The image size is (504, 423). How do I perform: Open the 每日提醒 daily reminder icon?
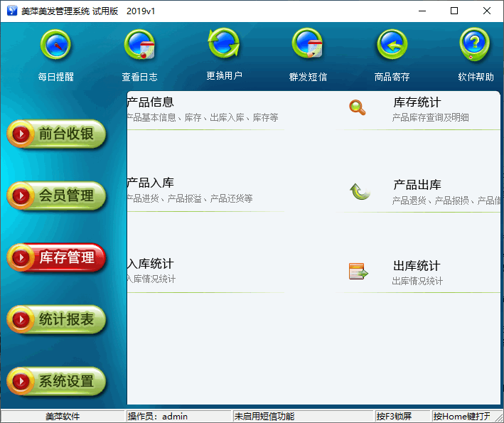55,45
